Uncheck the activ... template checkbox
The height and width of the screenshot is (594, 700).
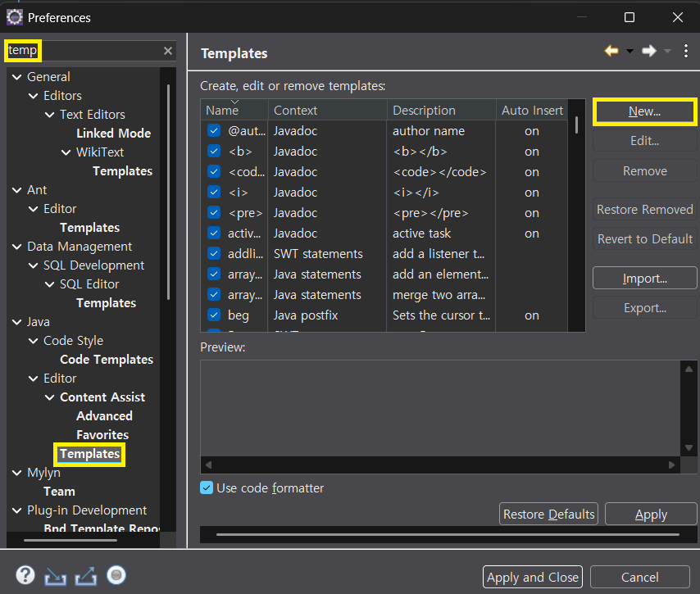click(214, 234)
